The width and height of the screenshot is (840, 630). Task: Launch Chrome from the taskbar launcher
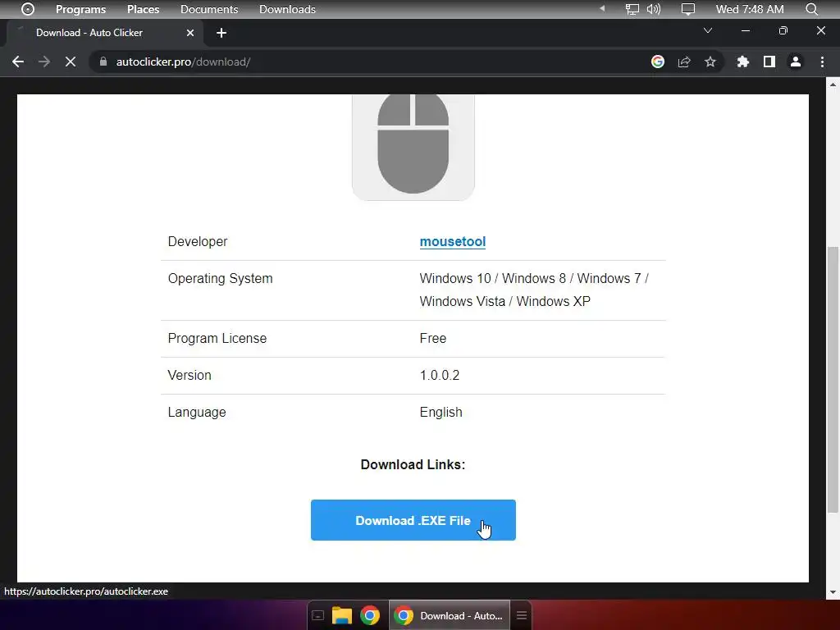[x=370, y=615]
